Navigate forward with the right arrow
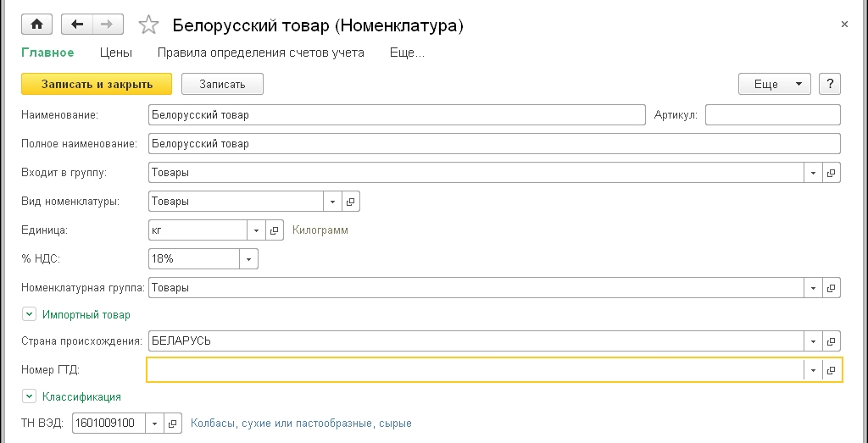 pos(108,25)
